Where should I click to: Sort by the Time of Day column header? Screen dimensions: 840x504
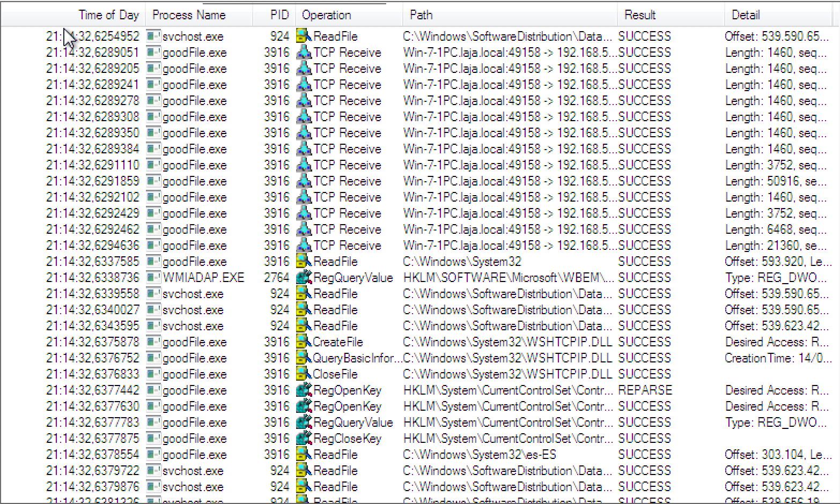(108, 15)
